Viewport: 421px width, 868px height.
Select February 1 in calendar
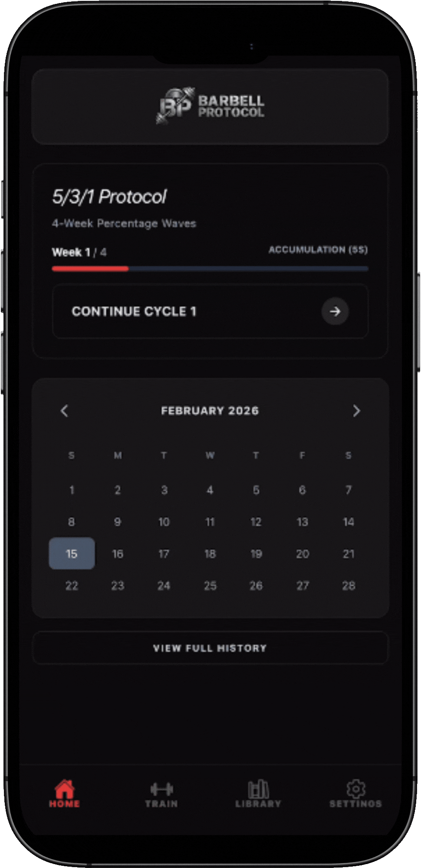pyautogui.click(x=72, y=490)
